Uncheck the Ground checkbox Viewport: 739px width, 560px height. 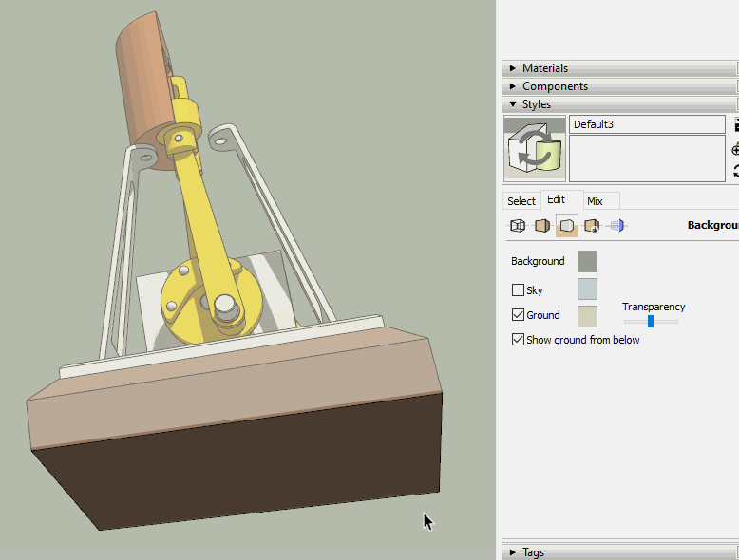tap(518, 314)
